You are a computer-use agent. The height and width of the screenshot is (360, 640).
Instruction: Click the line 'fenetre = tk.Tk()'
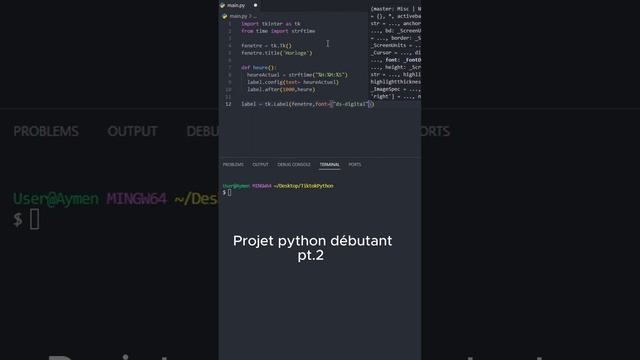point(266,46)
